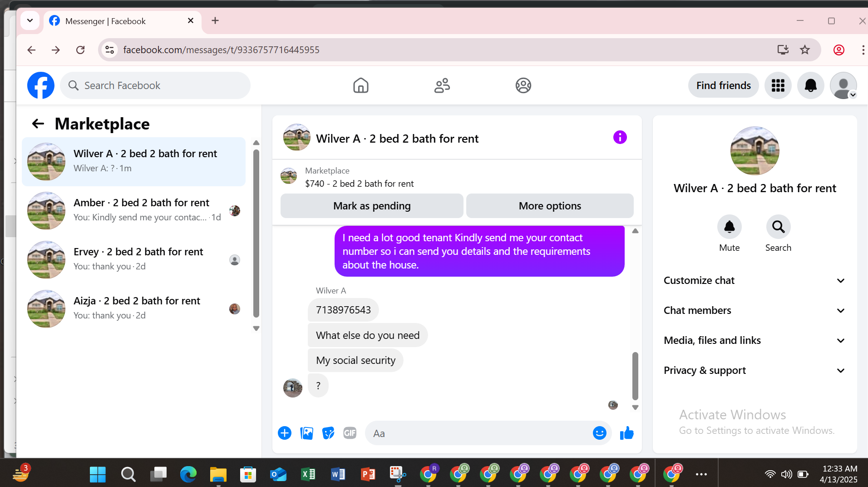Image resolution: width=868 pixels, height=487 pixels.
Task: Reload the page
Action: [80, 50]
